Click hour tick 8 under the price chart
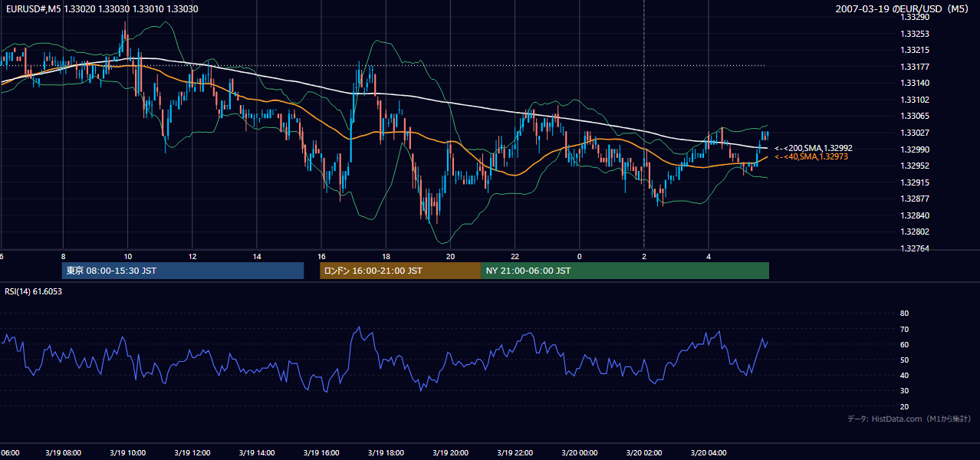Viewport: 980px width, 460px height. [63, 257]
